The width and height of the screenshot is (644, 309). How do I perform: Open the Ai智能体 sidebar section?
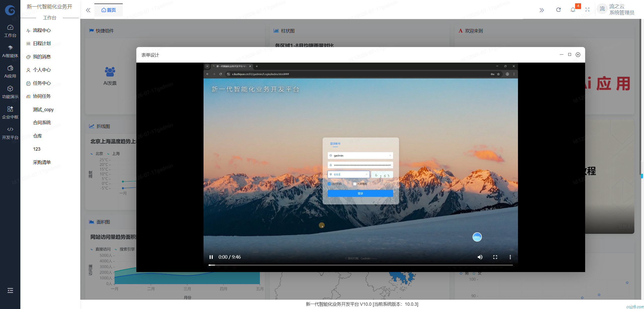pos(10,51)
